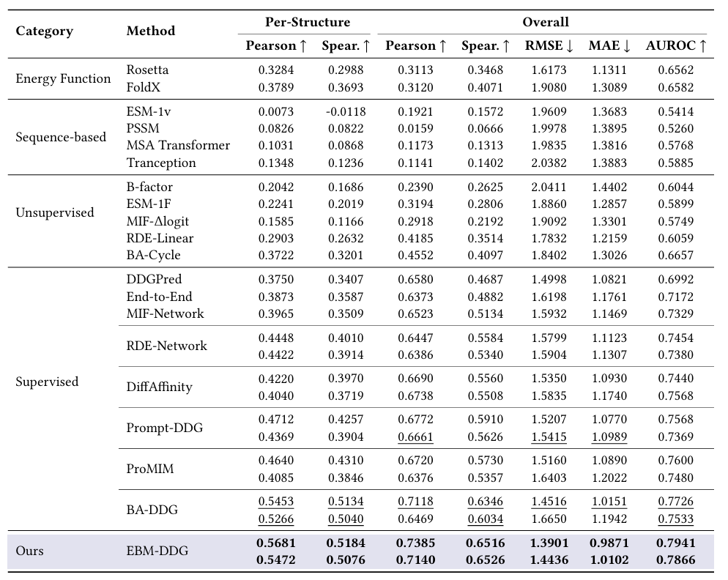
Task: Select the Sequence-based category label
Action: (x=61, y=137)
